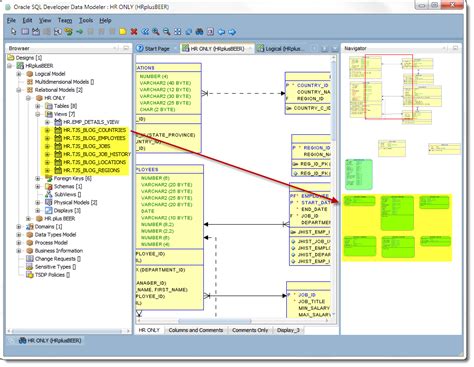
Task: Go forward with blue right arrow
Action: pyautogui.click(x=232, y=32)
